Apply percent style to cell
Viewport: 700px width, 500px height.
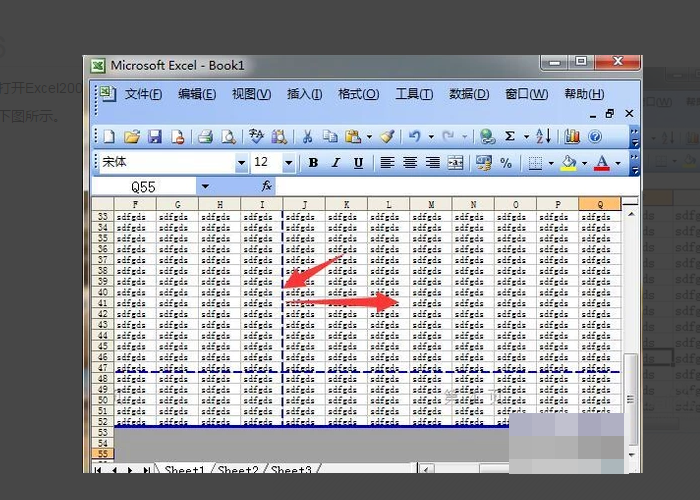[x=506, y=163]
